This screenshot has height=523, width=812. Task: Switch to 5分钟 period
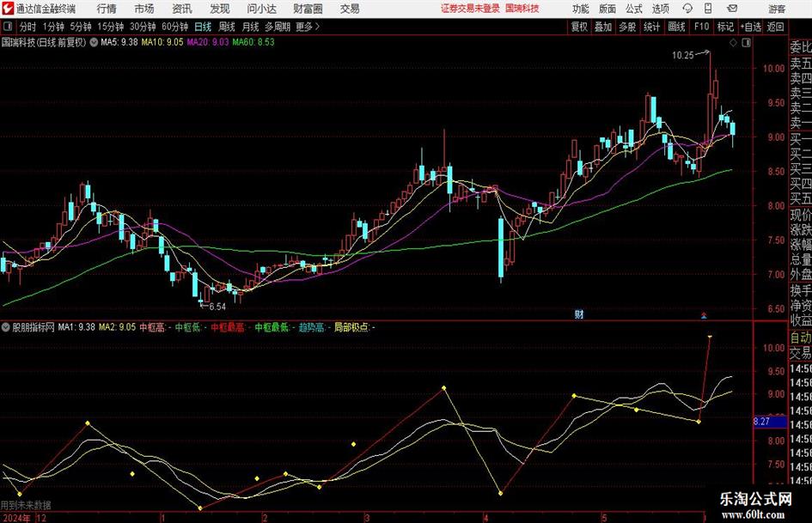81,27
